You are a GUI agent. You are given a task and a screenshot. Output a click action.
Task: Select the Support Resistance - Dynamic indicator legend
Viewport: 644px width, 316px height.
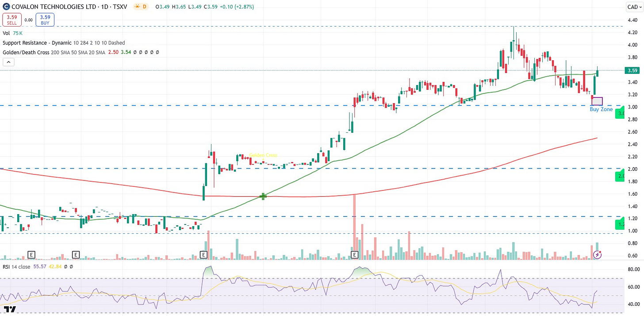[x=64, y=43]
